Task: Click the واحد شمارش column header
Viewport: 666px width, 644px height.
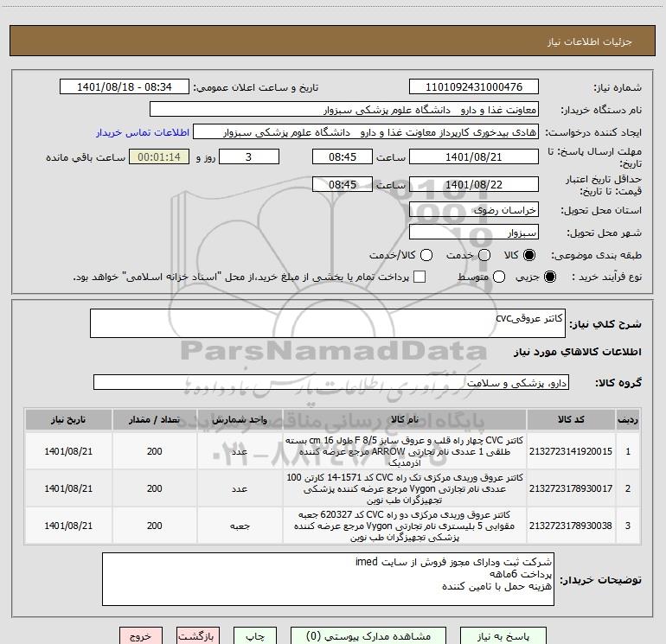Action: [240, 419]
